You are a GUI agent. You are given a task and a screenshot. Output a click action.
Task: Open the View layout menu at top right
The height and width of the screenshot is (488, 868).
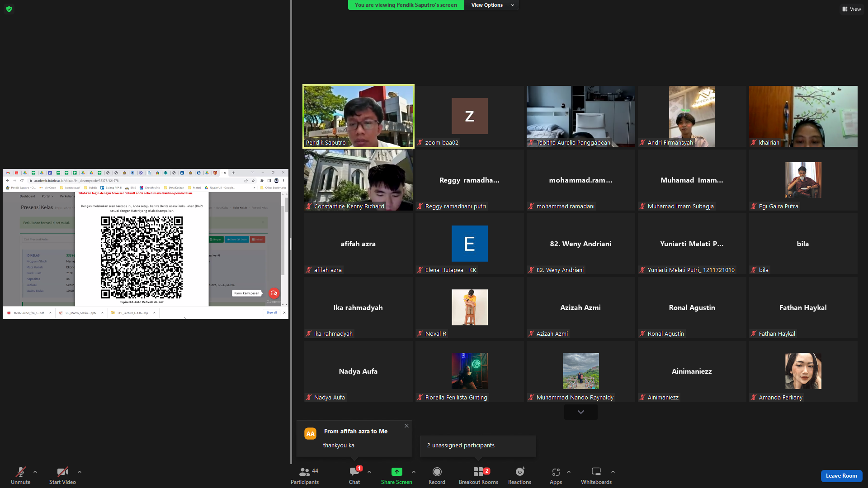coord(852,9)
